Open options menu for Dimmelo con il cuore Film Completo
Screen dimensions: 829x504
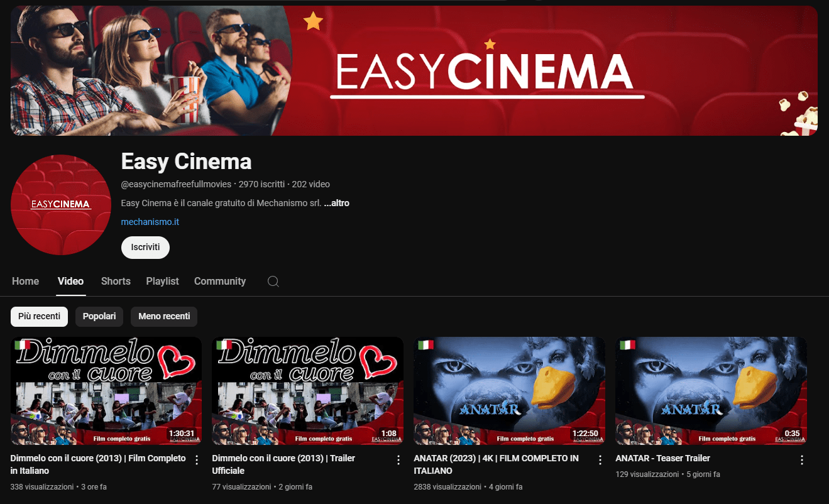coord(197,460)
